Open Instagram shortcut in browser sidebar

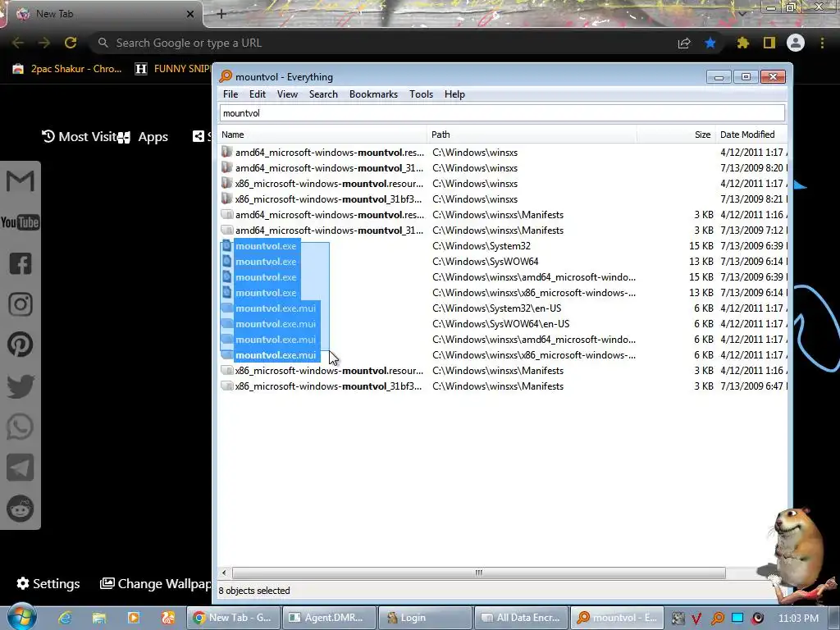click(21, 304)
